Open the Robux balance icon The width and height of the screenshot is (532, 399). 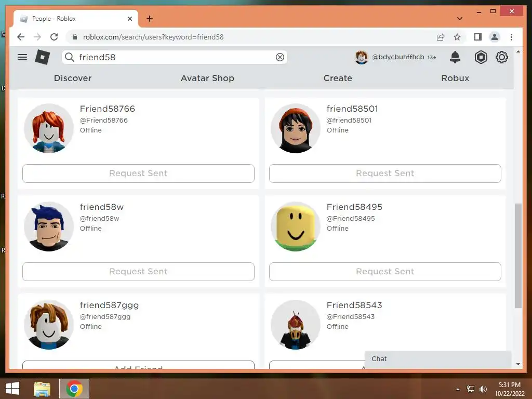click(481, 57)
